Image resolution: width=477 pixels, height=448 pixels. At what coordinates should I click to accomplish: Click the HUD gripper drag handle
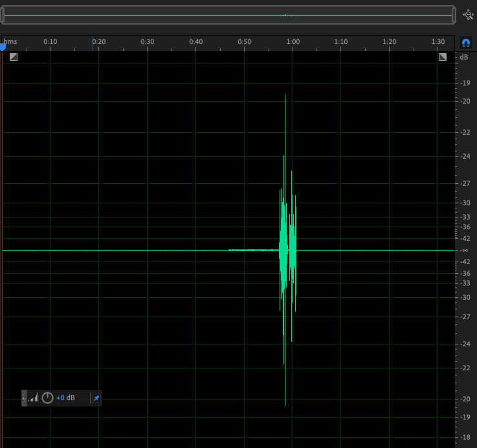coord(25,398)
